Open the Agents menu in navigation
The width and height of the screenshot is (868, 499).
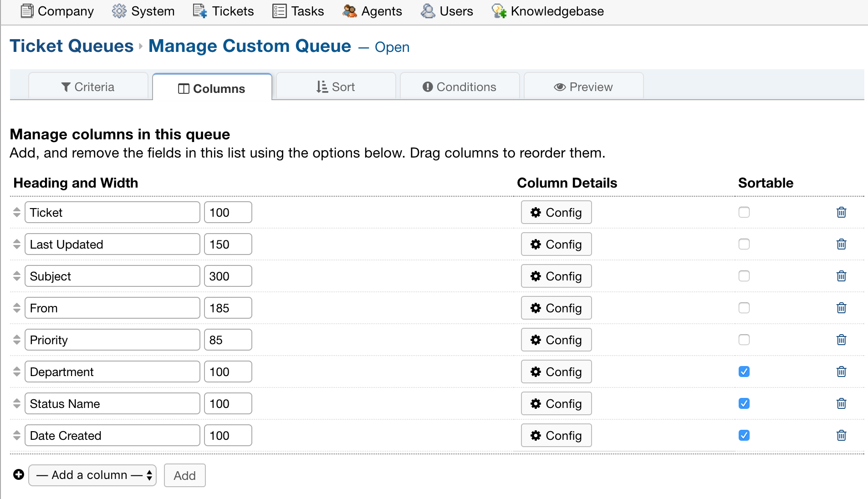point(372,11)
